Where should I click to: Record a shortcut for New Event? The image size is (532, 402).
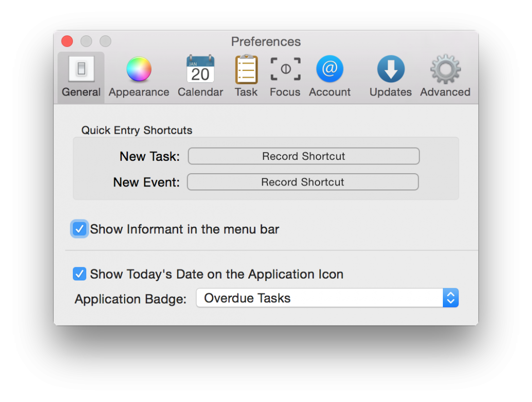click(x=302, y=182)
